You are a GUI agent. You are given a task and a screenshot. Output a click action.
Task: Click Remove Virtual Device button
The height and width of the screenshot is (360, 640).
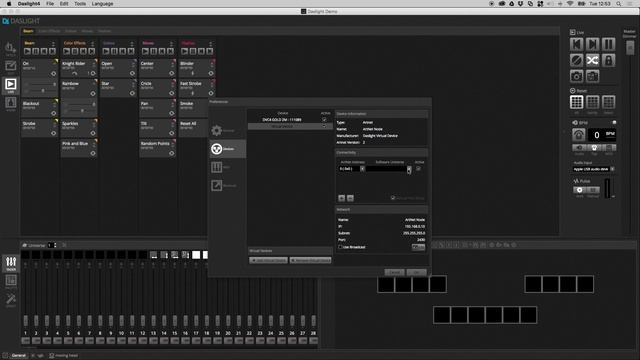click(x=310, y=260)
